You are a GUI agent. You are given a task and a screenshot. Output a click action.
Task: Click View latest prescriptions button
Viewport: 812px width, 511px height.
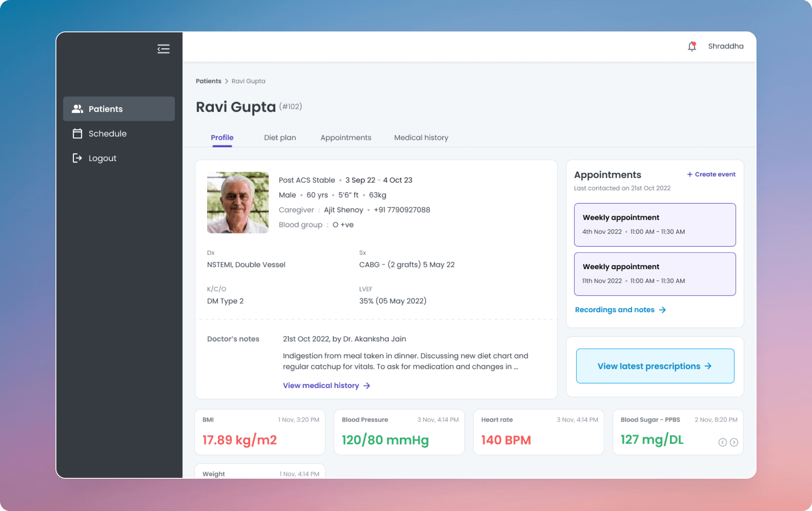pyautogui.click(x=655, y=366)
